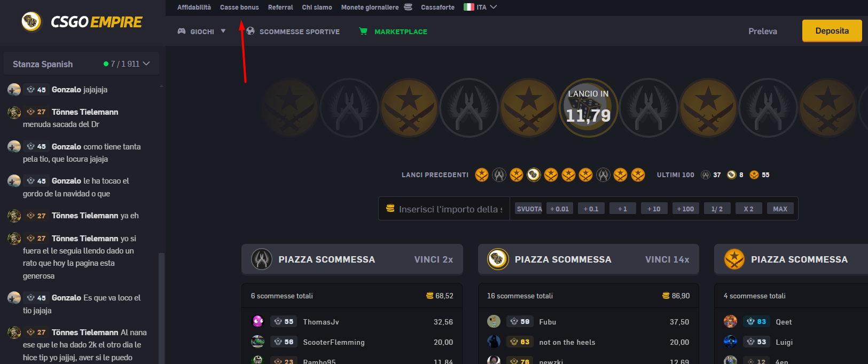Image resolution: width=868 pixels, height=364 pixels.
Task: Click the daily coins stack icon
Action: 408,7
